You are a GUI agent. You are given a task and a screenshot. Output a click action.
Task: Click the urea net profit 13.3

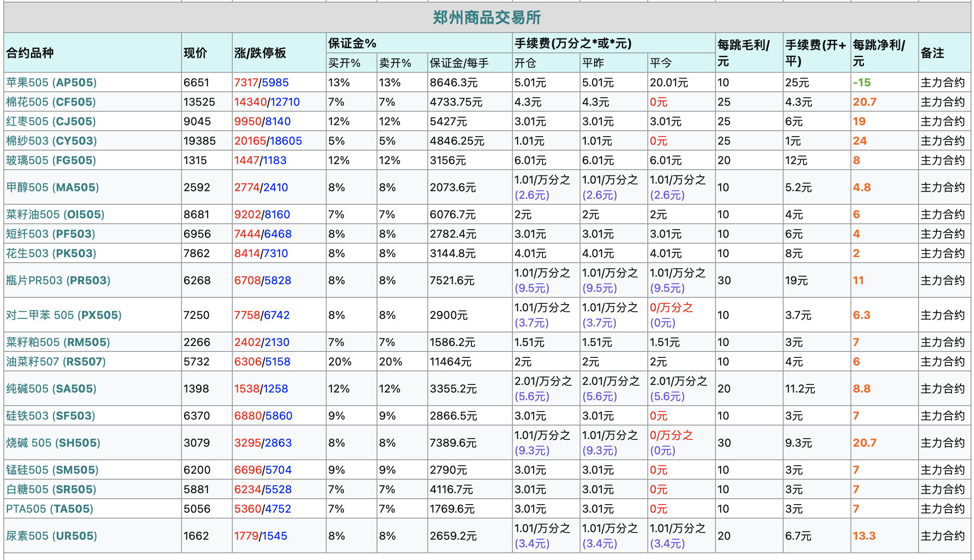click(x=864, y=536)
